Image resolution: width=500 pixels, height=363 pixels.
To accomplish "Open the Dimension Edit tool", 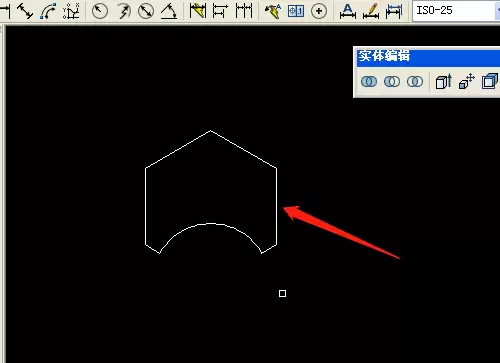I will click(x=348, y=11).
